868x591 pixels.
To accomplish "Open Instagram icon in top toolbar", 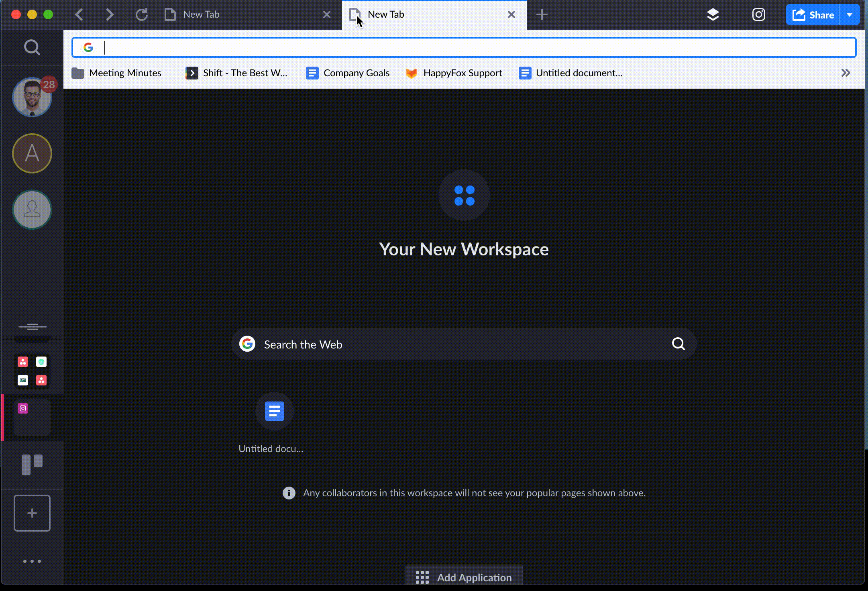I will click(758, 15).
